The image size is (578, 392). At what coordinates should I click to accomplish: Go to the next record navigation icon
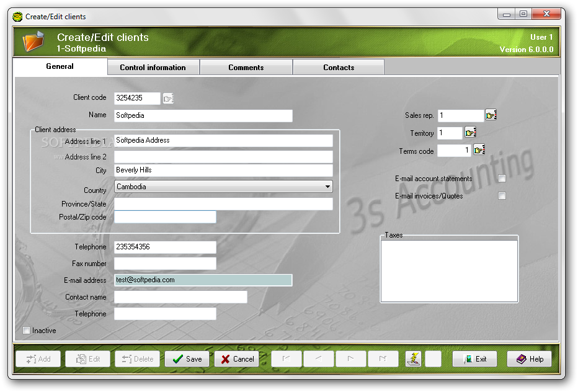[350, 359]
